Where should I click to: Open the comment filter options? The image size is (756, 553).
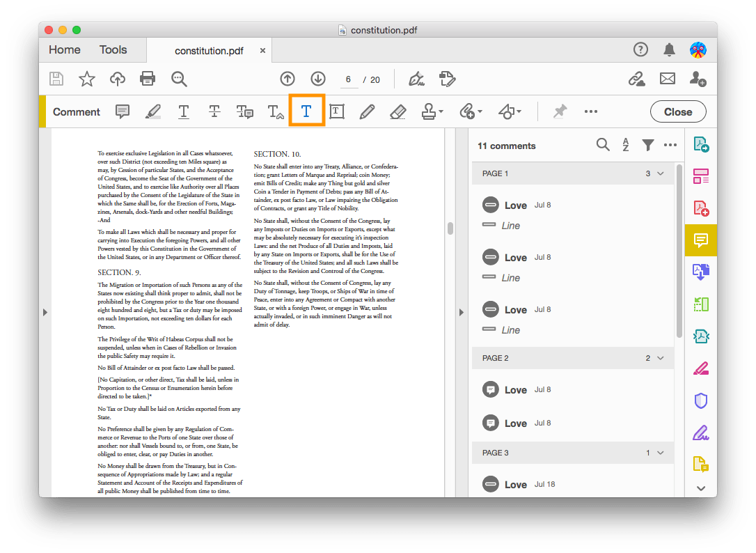click(648, 145)
